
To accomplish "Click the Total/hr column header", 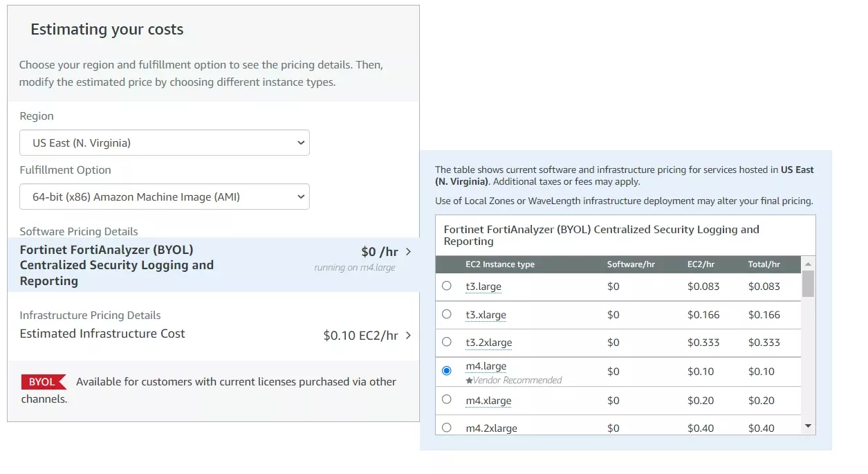I will (x=764, y=264).
